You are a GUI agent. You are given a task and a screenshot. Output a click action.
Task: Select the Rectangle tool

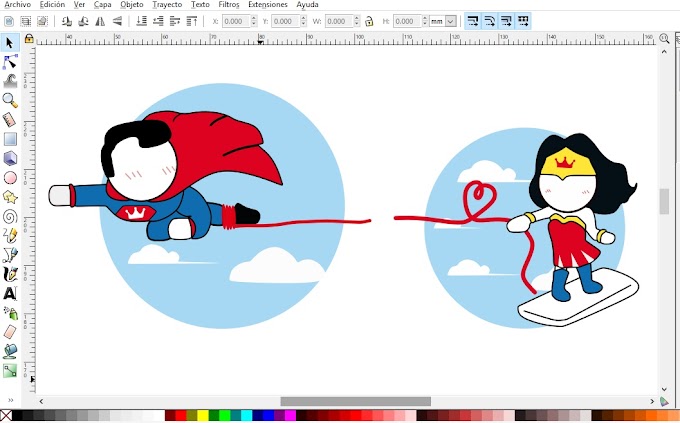point(10,139)
